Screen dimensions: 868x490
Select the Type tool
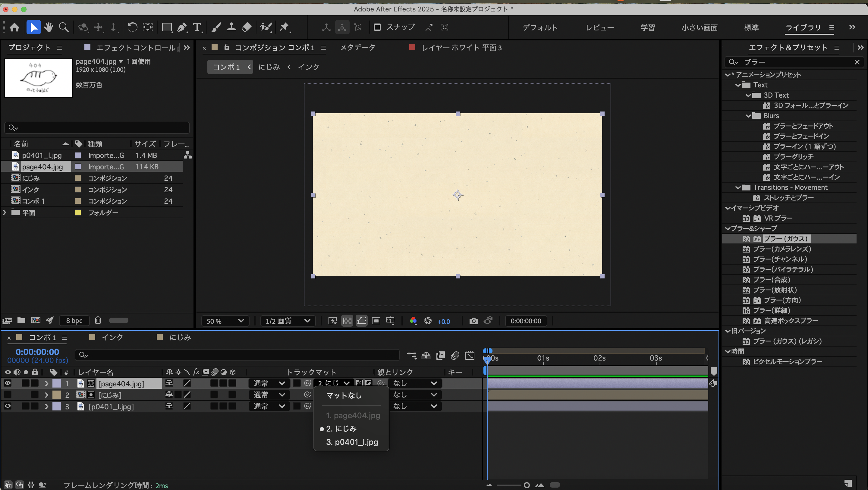click(197, 27)
